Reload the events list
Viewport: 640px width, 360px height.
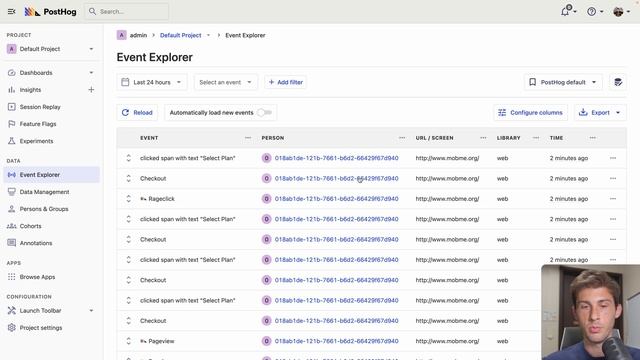(x=137, y=113)
